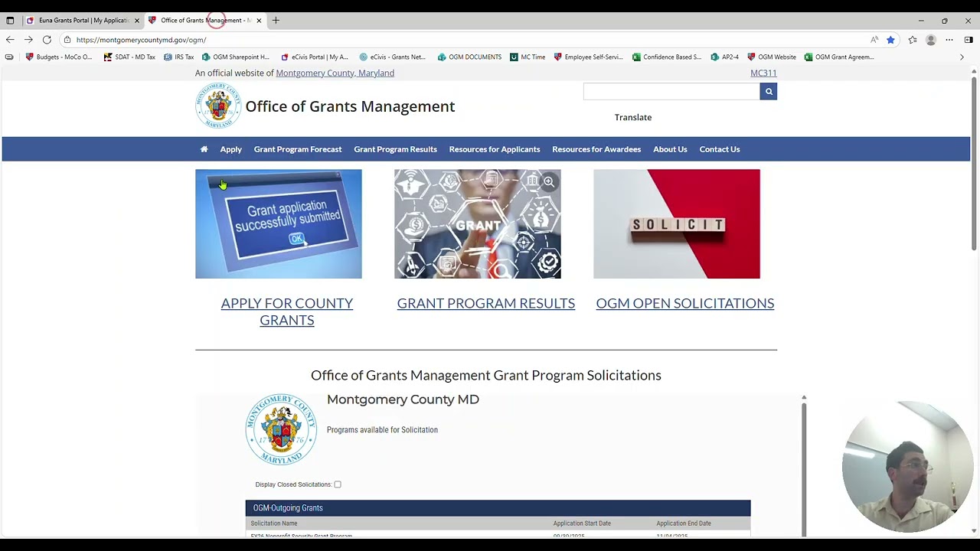Click the Translate button

[x=633, y=117]
